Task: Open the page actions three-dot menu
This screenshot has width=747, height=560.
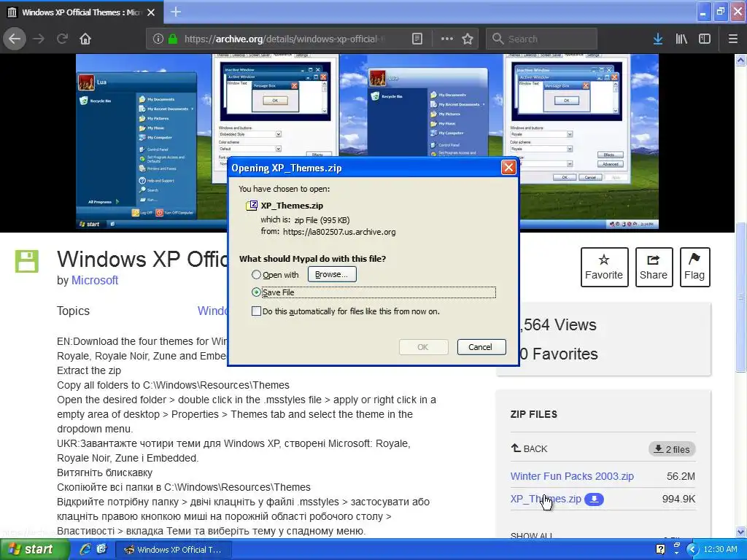Action: [x=447, y=39]
